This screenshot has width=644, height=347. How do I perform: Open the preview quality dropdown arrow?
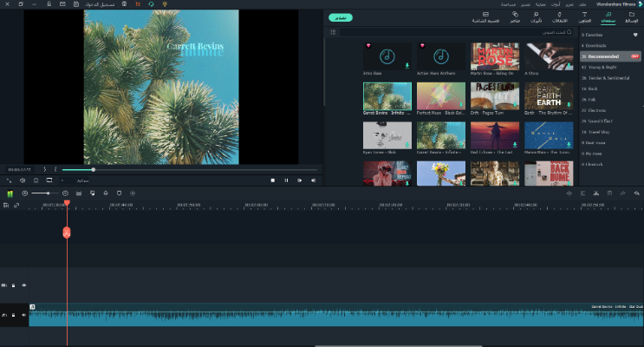63,180
